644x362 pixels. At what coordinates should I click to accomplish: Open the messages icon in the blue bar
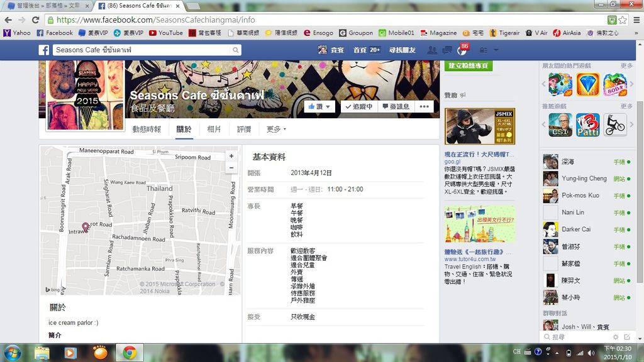pyautogui.click(x=447, y=50)
